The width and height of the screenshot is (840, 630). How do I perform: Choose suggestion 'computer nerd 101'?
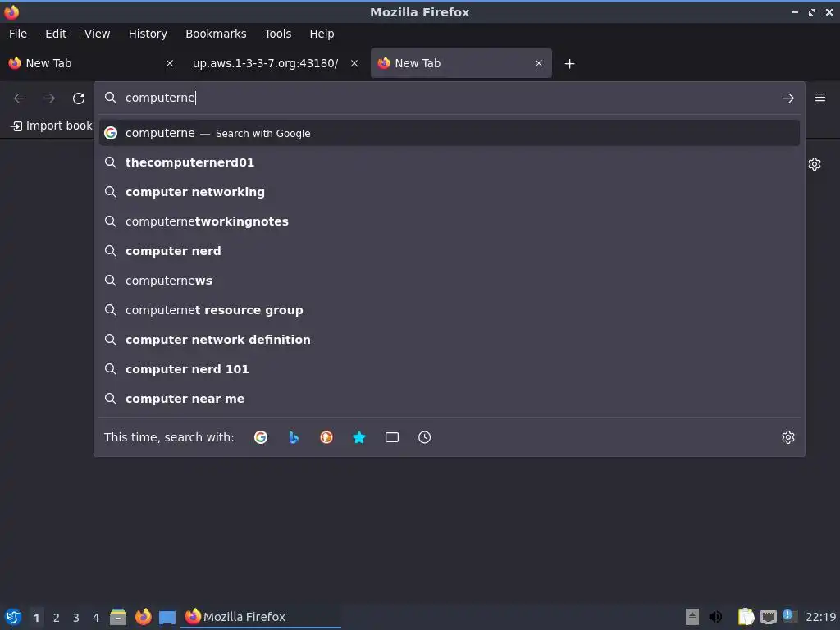[449, 369]
